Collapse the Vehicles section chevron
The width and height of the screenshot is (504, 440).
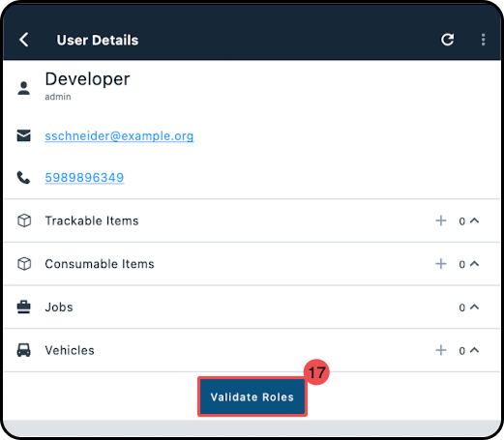click(474, 350)
